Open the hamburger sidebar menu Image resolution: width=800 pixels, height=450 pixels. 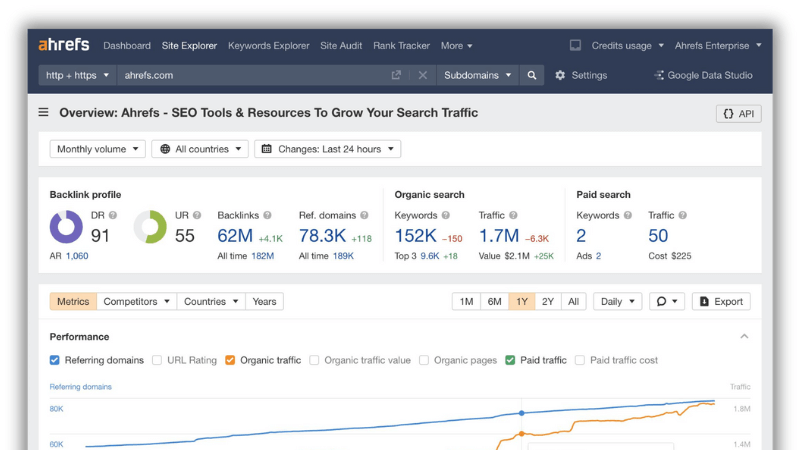pos(43,112)
